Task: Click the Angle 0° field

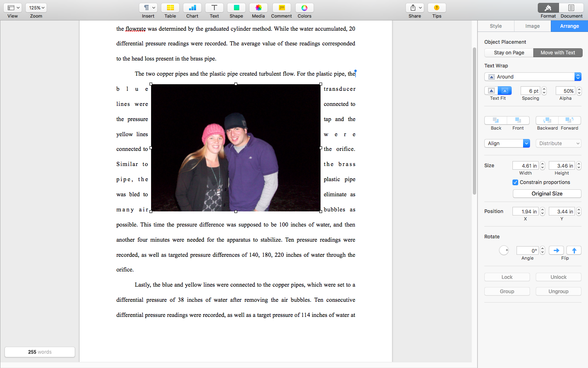Action: (528, 250)
